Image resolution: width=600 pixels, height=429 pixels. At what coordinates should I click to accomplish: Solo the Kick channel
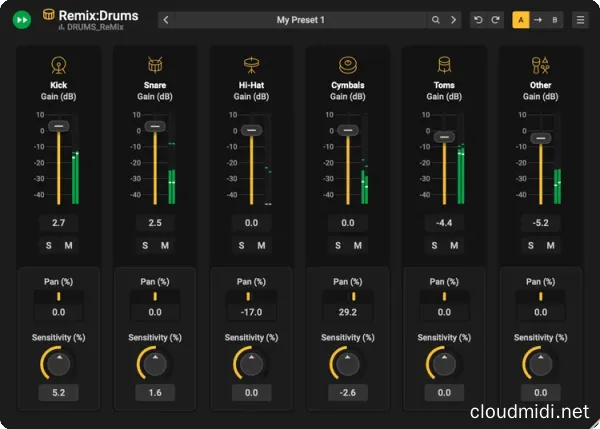click(x=49, y=245)
